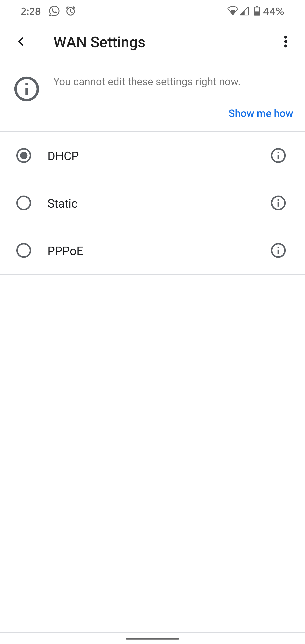
Task: Tap the WhatsApp status bar icon
Action: point(54,11)
